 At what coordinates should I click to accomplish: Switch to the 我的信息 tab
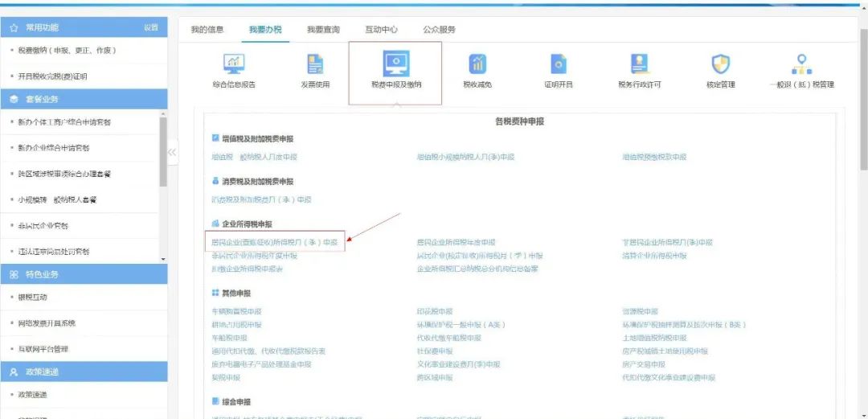[x=207, y=30]
